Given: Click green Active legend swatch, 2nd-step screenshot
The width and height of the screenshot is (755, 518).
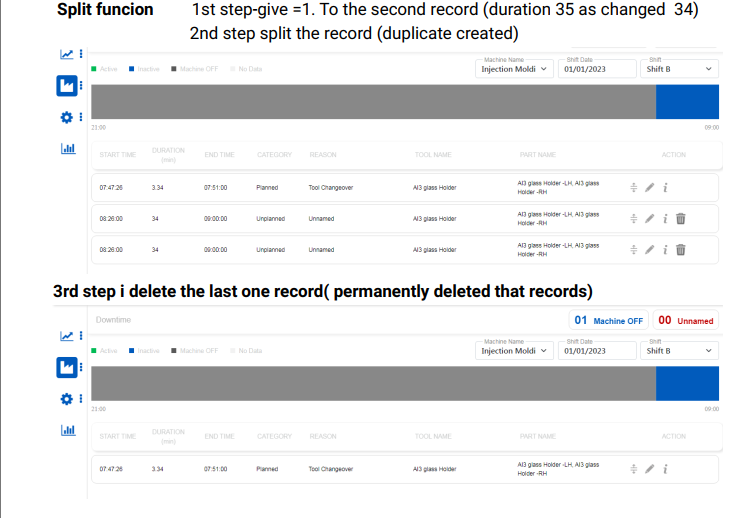Looking at the screenshot, I should (94, 69).
